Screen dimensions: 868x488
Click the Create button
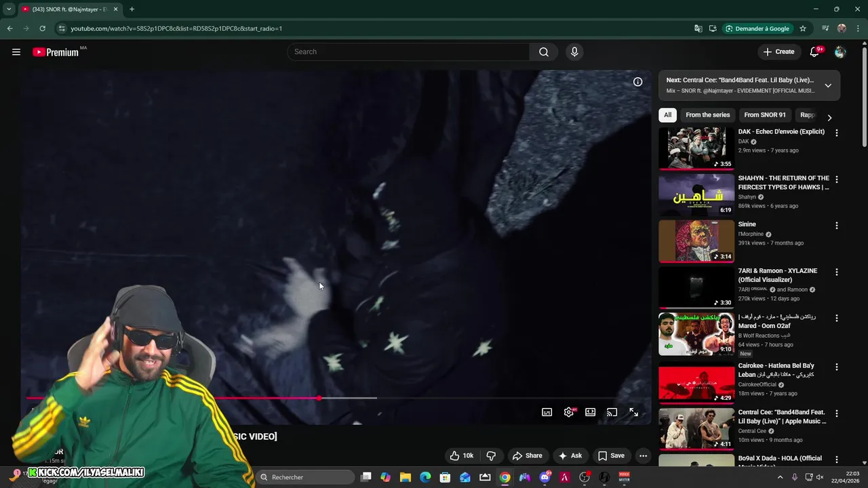tap(778, 52)
